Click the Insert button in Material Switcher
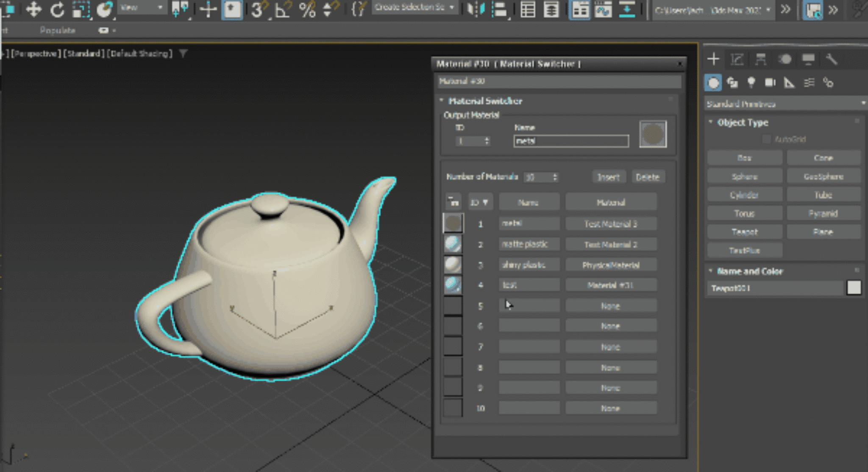Viewport: 868px width, 472px height. pos(609,177)
